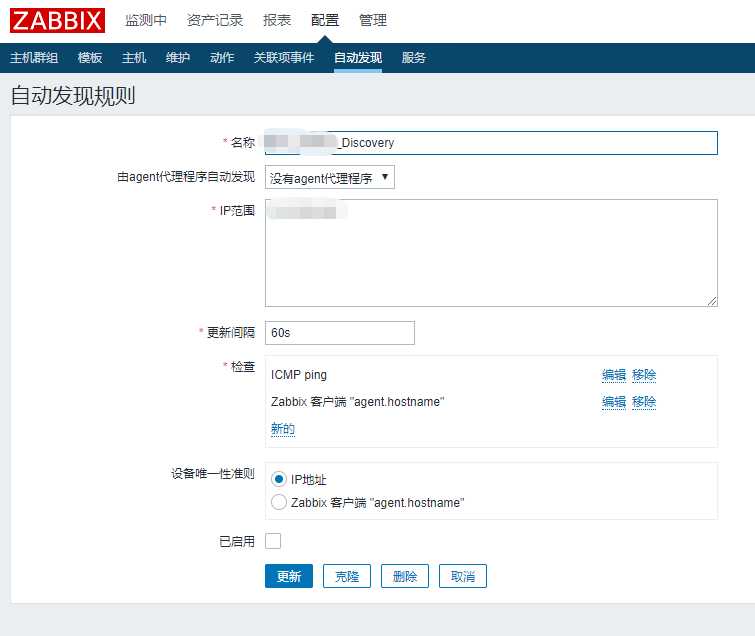755x636 pixels.
Task: Edit the agent.hostname check
Action: tap(613, 402)
